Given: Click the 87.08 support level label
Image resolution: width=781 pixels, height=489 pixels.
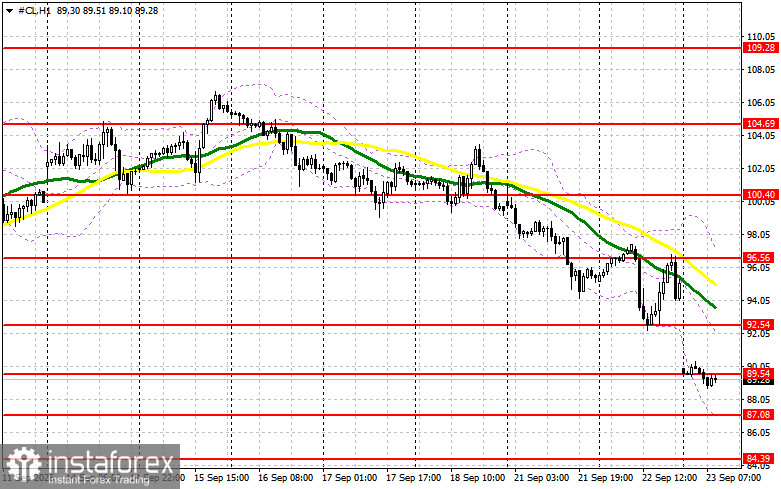Looking at the screenshot, I should [759, 414].
